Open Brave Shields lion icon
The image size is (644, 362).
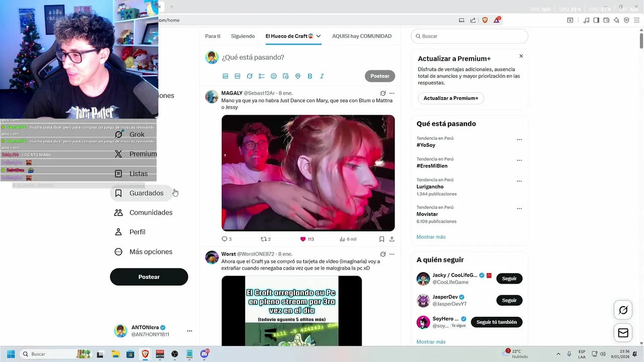pos(485,20)
